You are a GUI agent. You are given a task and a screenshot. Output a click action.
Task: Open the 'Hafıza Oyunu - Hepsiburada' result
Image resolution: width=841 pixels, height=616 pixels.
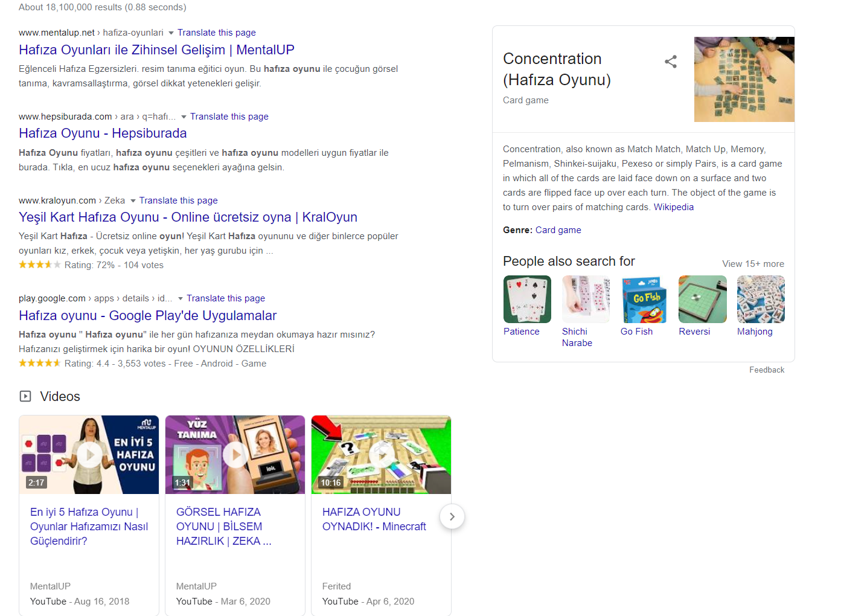(x=103, y=133)
